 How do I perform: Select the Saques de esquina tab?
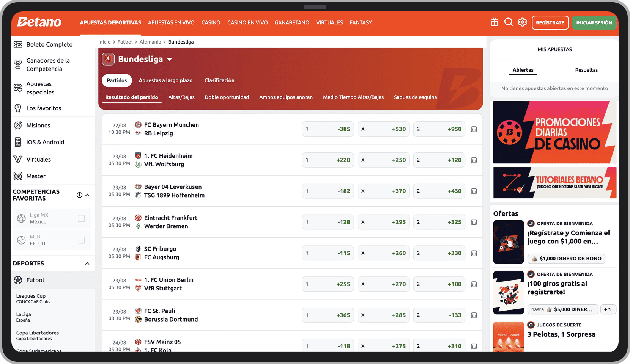[415, 97]
